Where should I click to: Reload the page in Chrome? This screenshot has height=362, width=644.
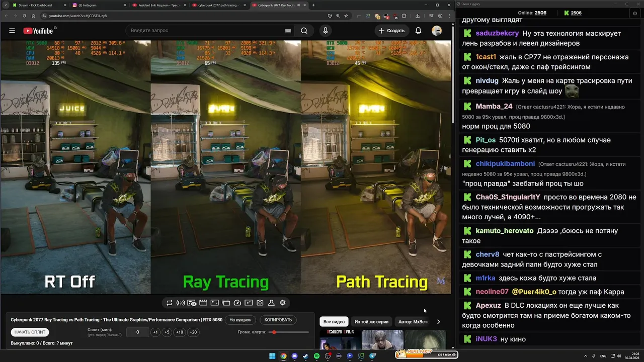(x=24, y=16)
